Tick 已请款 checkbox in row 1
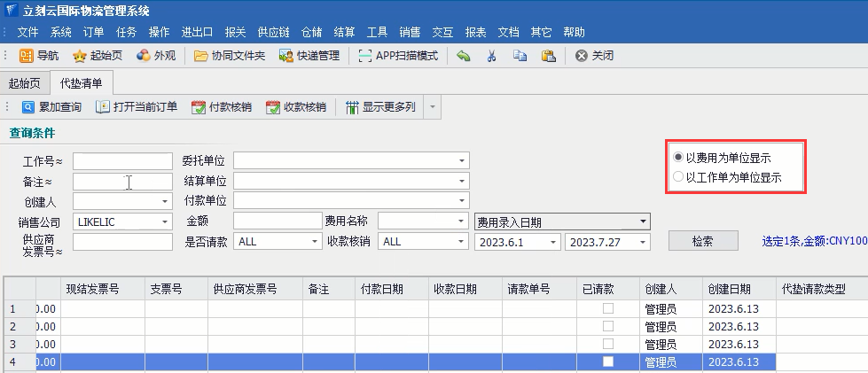This screenshot has height=373, width=868. point(608,309)
